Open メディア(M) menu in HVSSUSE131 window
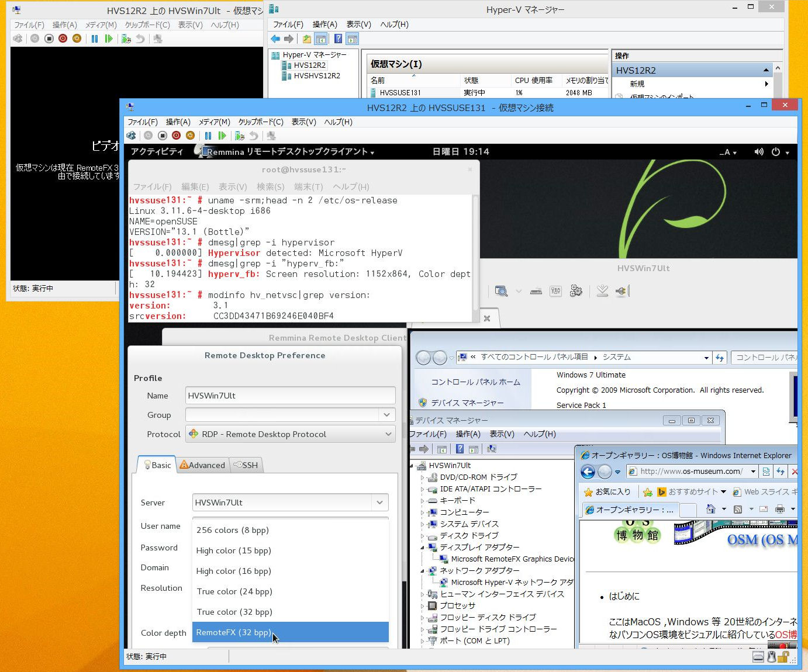Viewport: 808px width, 672px height. (x=215, y=122)
